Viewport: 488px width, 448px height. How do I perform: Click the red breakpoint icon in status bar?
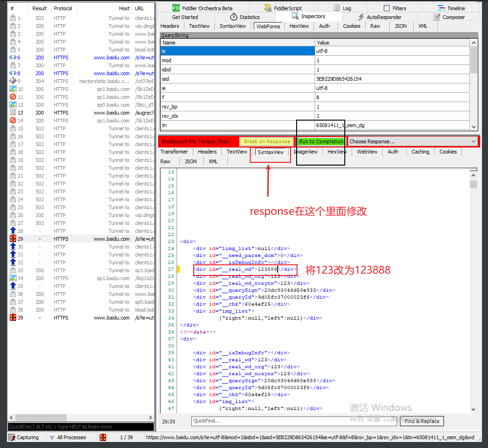(103, 437)
